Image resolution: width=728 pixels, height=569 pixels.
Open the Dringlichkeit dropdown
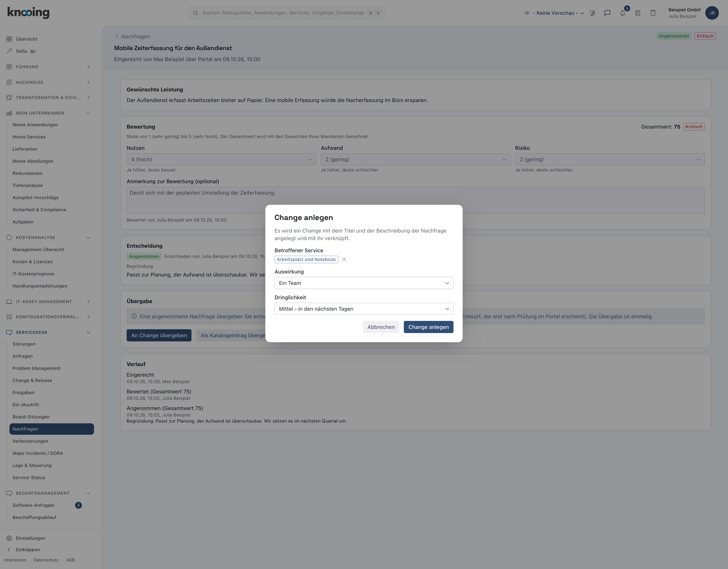pyautogui.click(x=364, y=309)
